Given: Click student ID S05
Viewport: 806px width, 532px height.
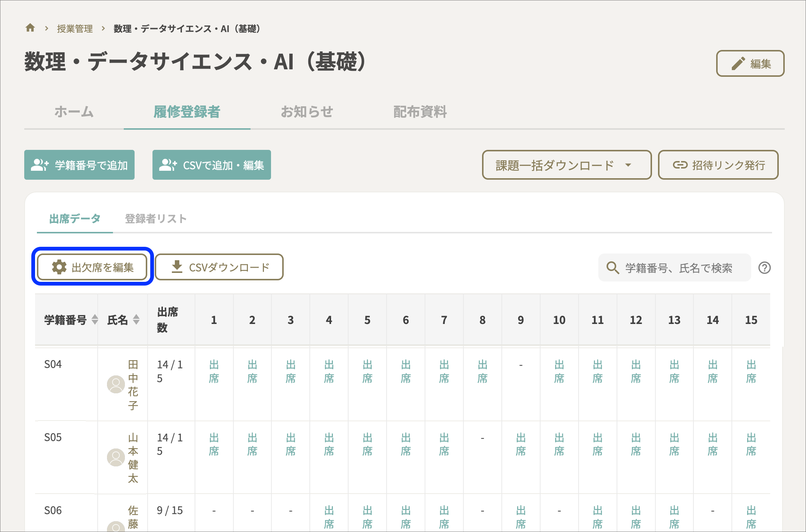Looking at the screenshot, I should click(x=53, y=437).
